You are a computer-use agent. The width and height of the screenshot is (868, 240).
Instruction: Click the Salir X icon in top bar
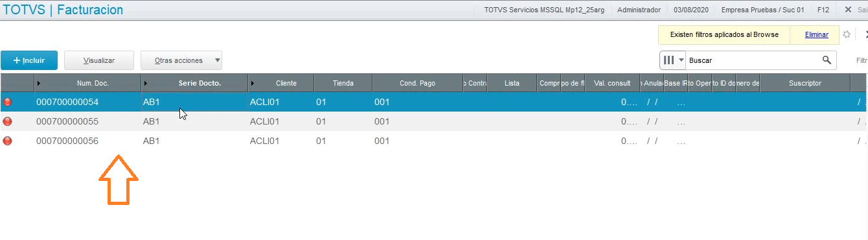(848, 10)
